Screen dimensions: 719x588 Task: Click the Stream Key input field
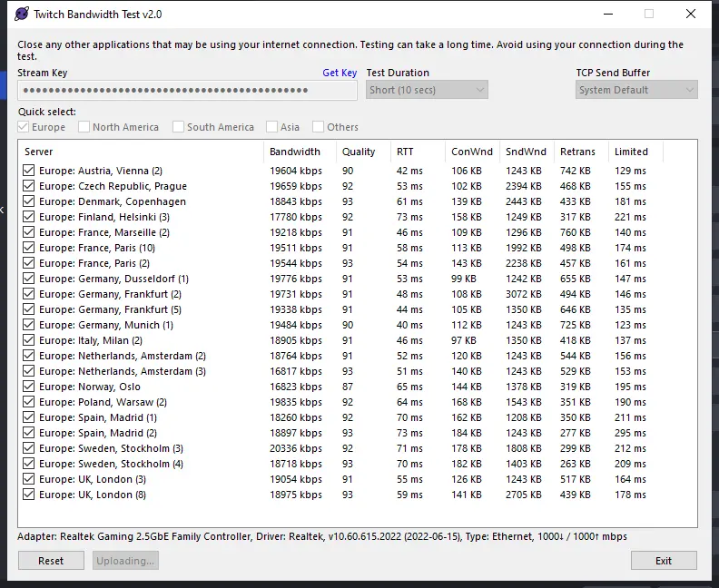click(187, 90)
